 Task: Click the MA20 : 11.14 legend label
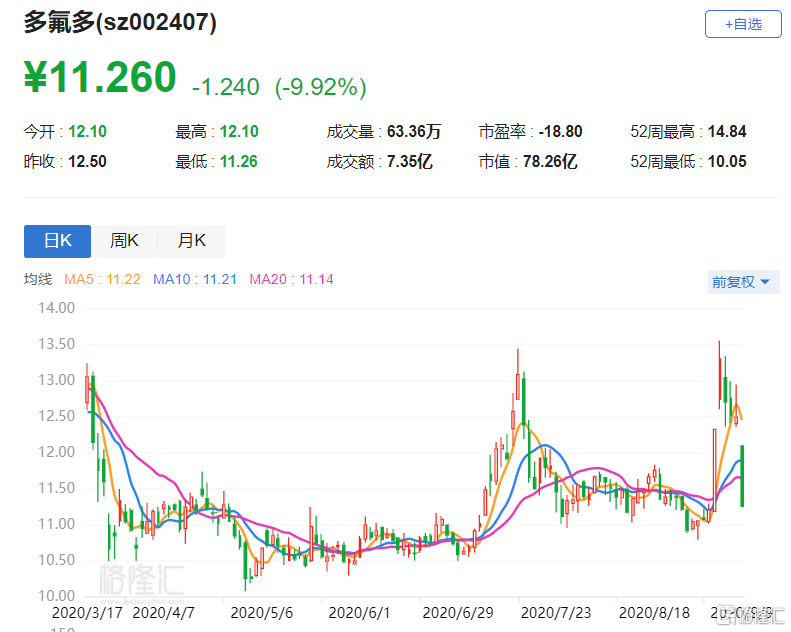pos(292,279)
